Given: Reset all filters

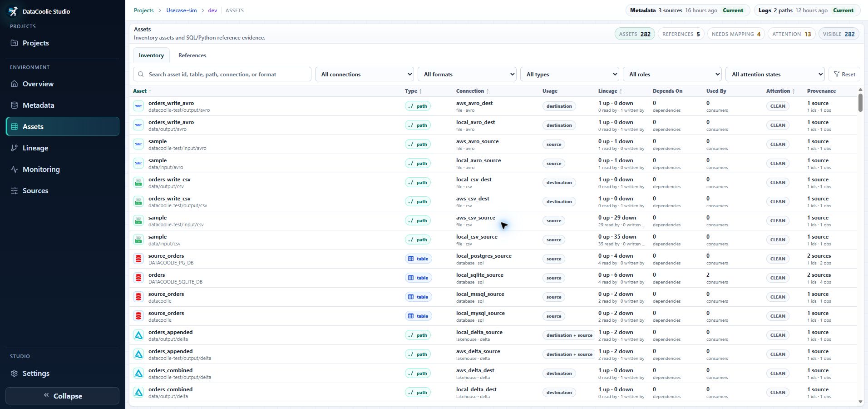Looking at the screenshot, I should coord(844,74).
